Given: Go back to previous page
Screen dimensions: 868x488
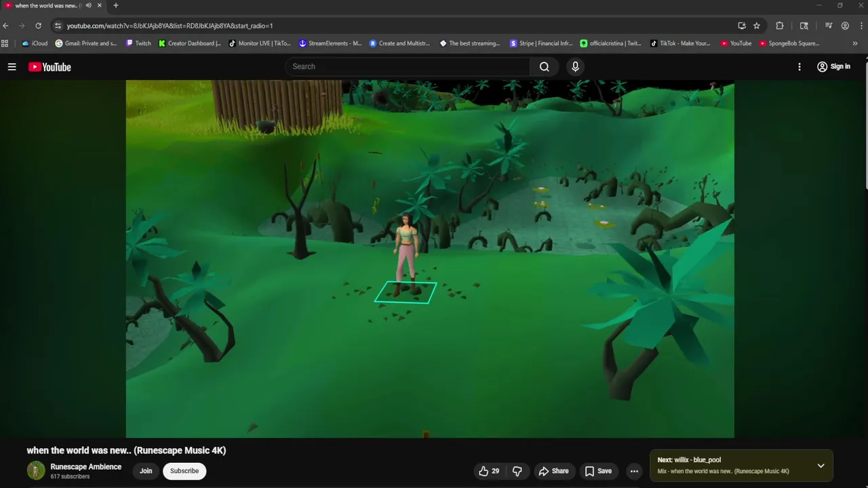Looking at the screenshot, I should pos(5,26).
